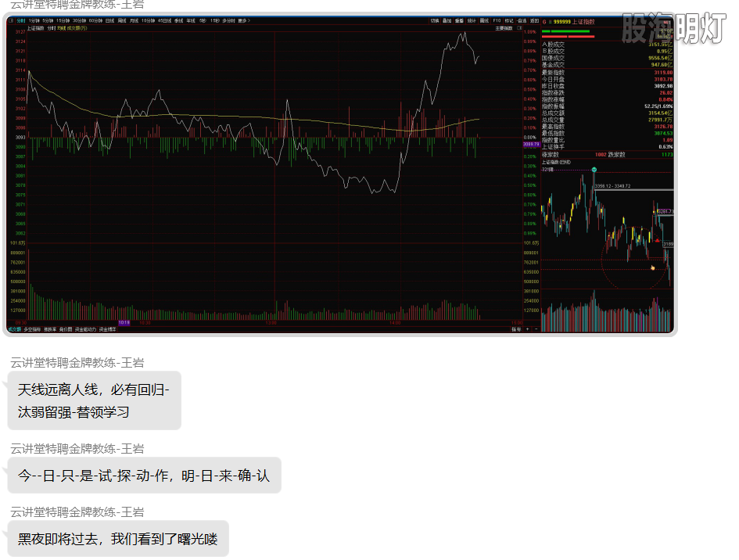
Task: Switch to the 15分钟 period tab
Action: pos(63,21)
